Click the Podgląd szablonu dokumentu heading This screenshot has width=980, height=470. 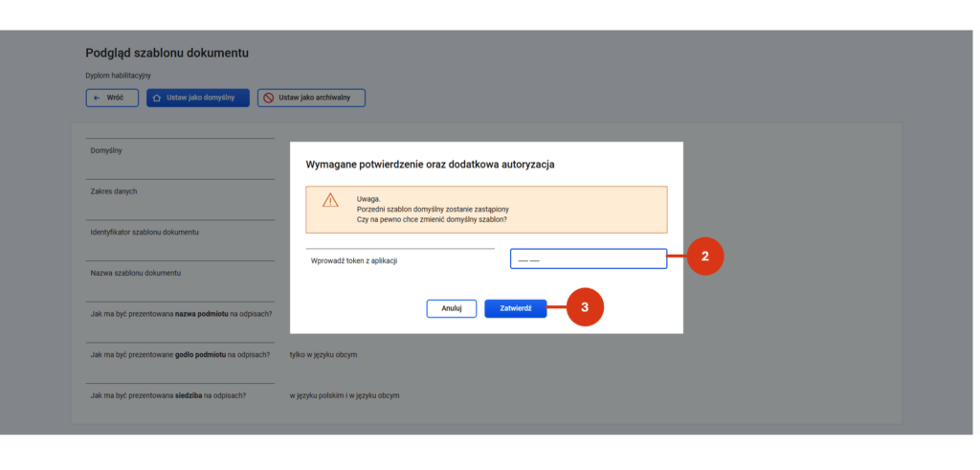[x=167, y=53]
